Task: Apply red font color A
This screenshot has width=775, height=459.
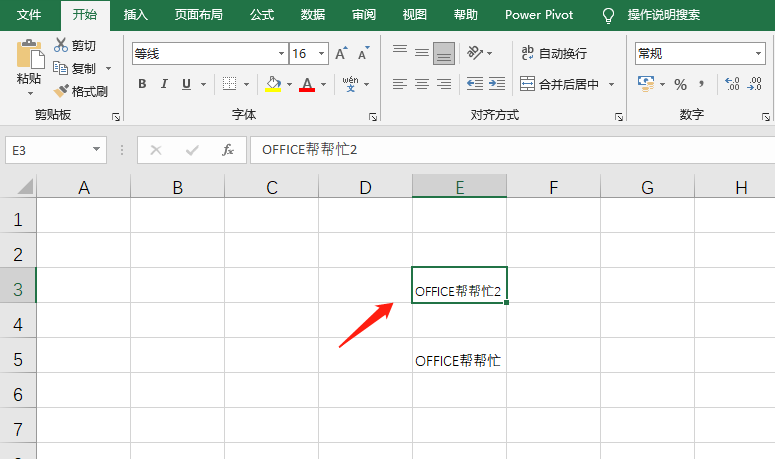Action: point(307,84)
